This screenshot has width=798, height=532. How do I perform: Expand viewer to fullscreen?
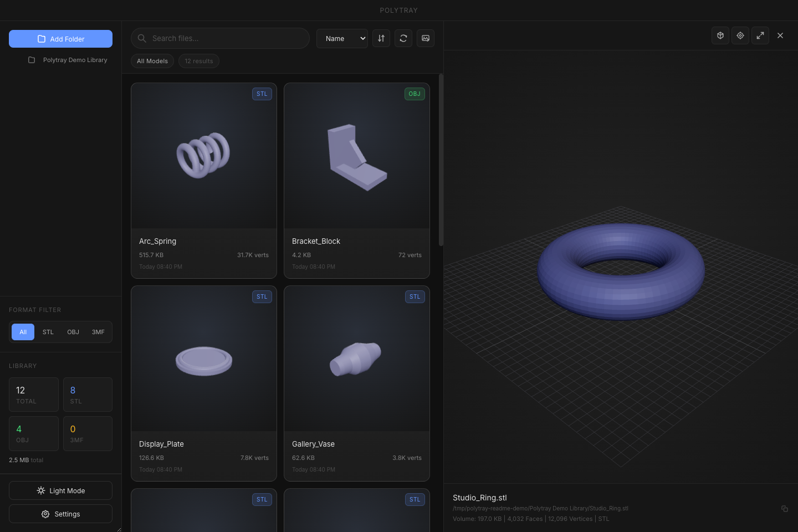(x=760, y=35)
